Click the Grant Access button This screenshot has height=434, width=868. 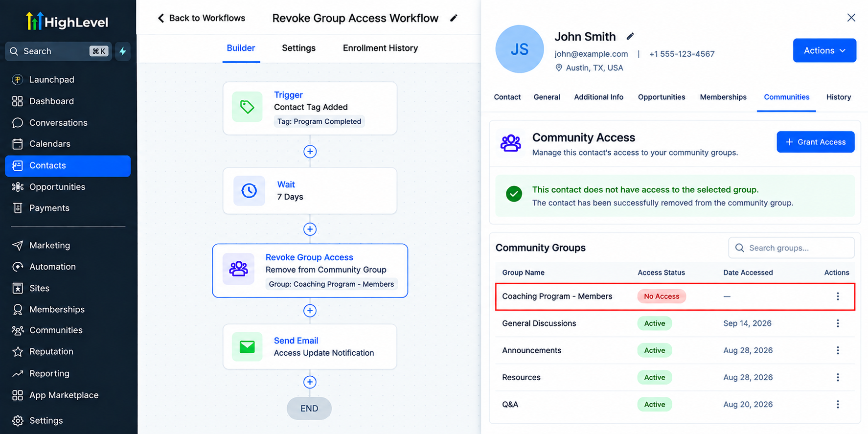point(816,142)
